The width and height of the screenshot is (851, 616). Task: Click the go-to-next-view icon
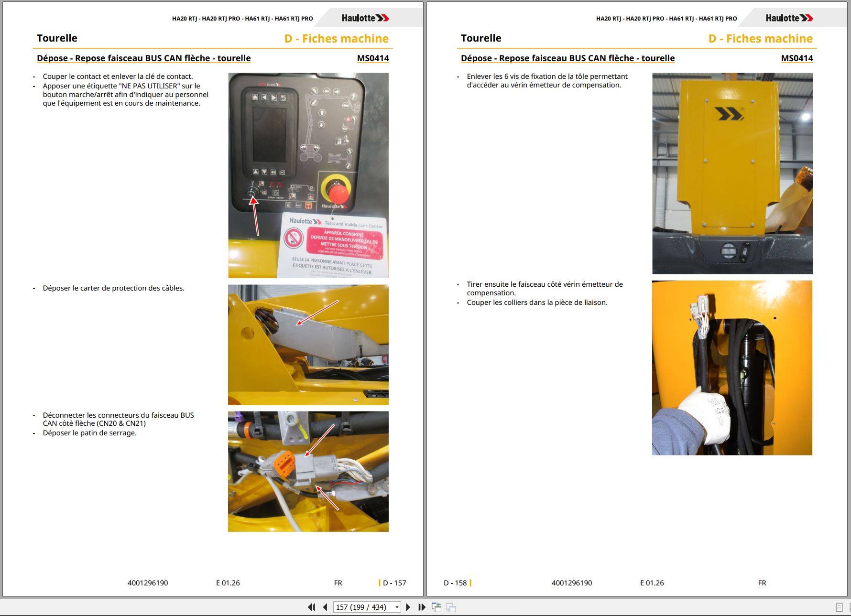450,607
